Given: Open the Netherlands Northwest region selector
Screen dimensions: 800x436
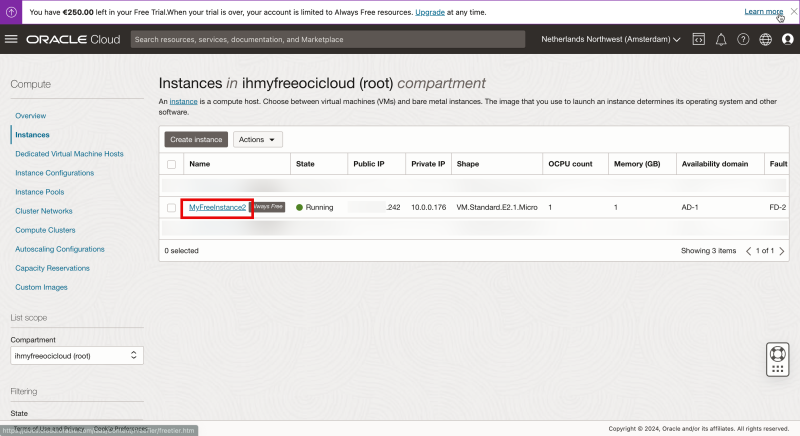Looking at the screenshot, I should click(610, 39).
